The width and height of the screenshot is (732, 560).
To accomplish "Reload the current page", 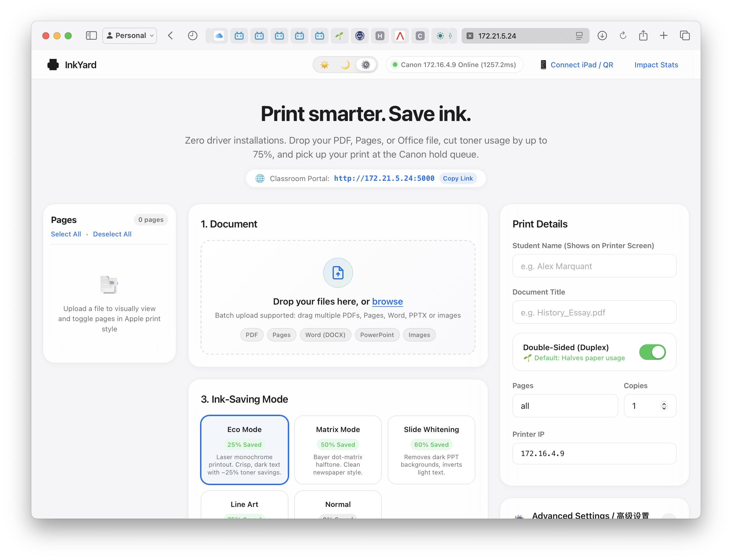I will (622, 36).
